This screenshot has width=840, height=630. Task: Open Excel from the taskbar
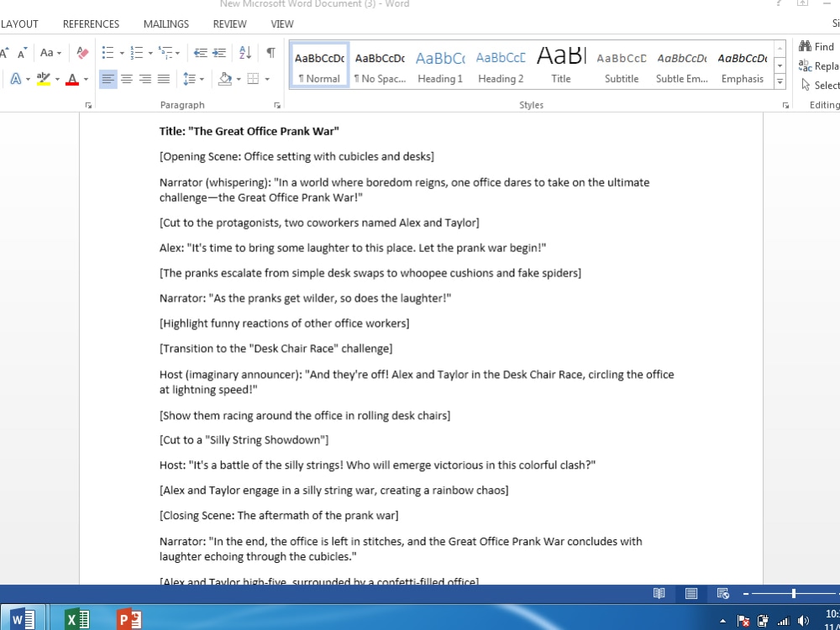tap(77, 620)
